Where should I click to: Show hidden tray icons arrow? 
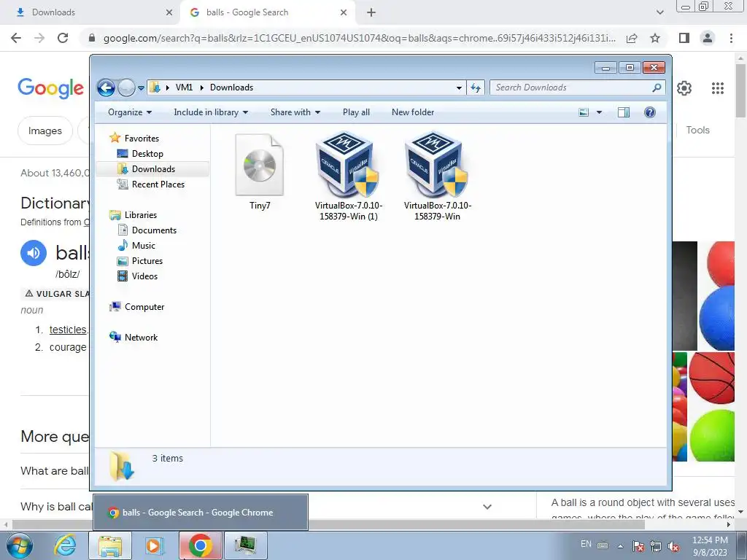[x=620, y=546]
